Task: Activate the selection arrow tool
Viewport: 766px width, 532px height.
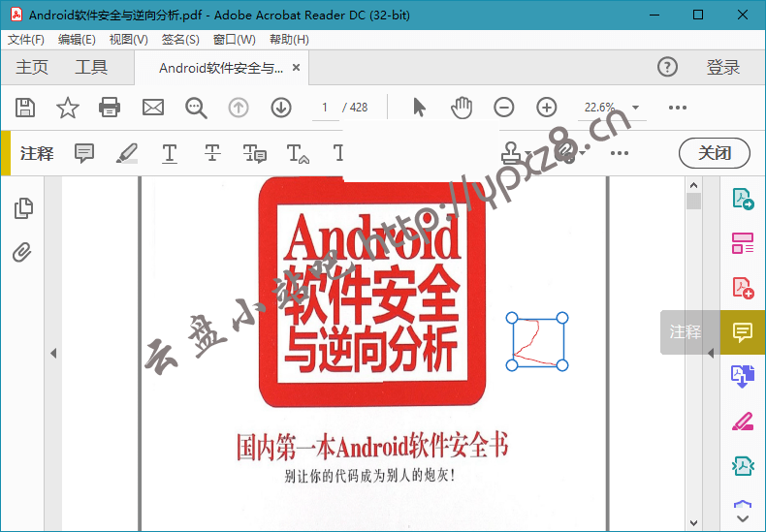Action: pos(419,108)
